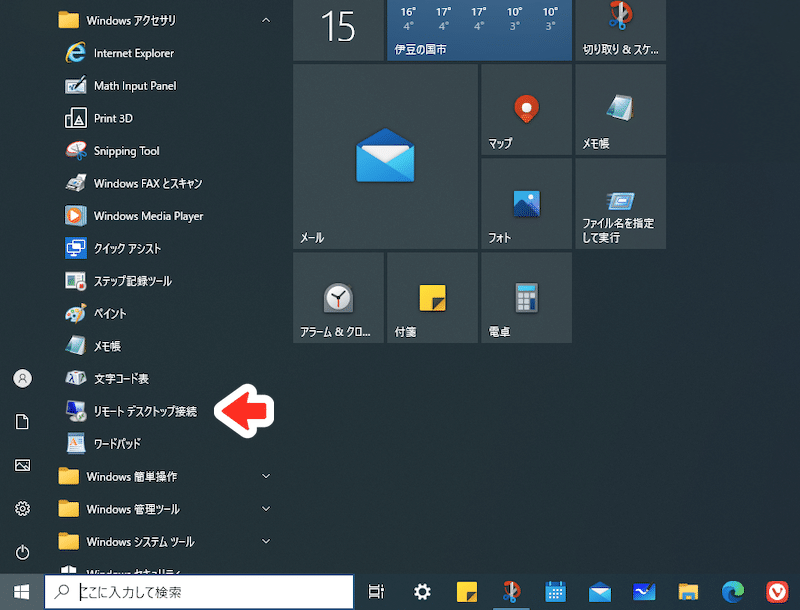Open the calendar tile showing 15

pos(338,30)
